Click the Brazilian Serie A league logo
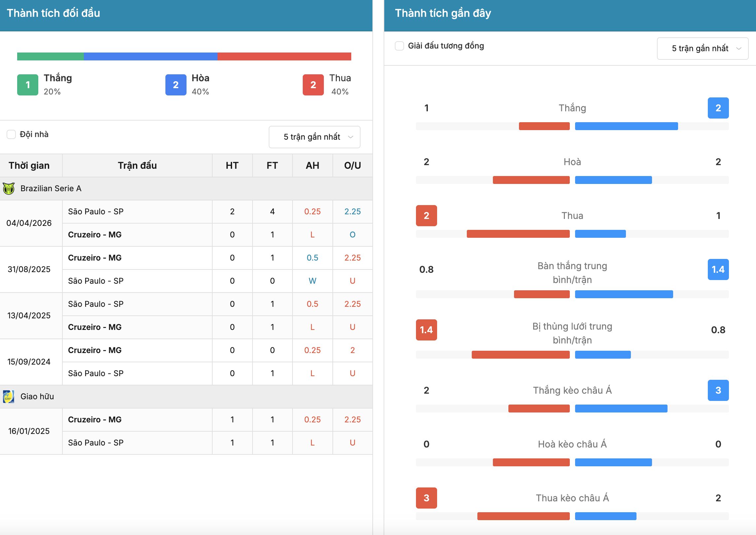The image size is (756, 535). (x=9, y=189)
